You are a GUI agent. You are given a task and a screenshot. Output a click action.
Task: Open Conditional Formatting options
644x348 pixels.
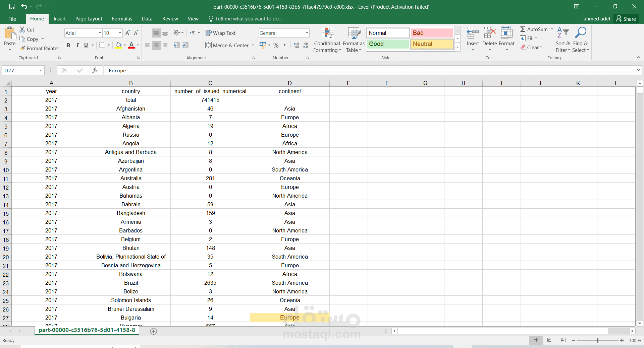327,40
